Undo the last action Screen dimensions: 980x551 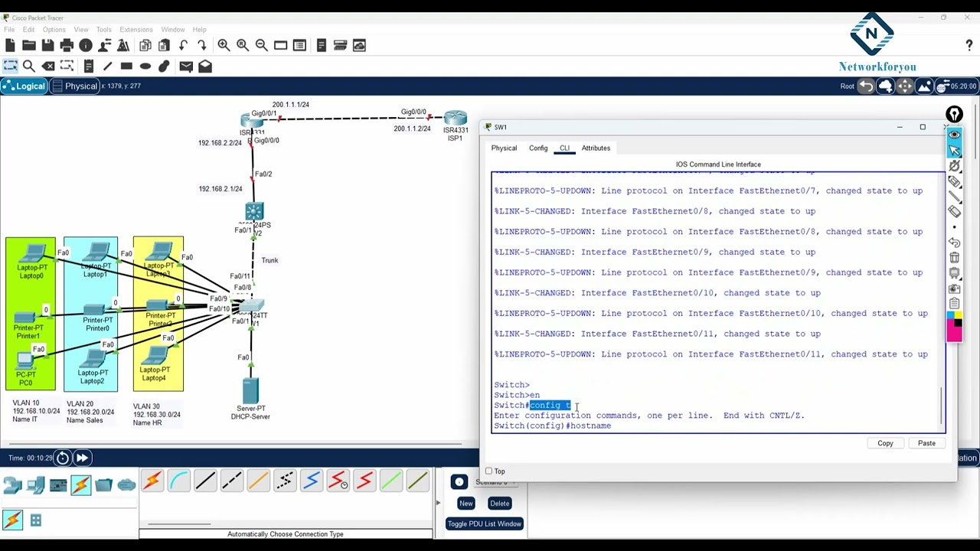tap(184, 45)
